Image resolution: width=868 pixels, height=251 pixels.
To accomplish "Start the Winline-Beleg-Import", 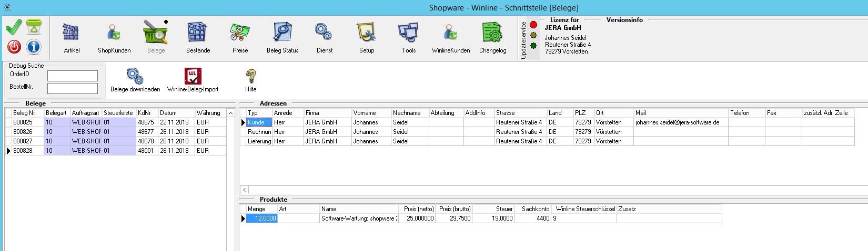I will click(193, 80).
